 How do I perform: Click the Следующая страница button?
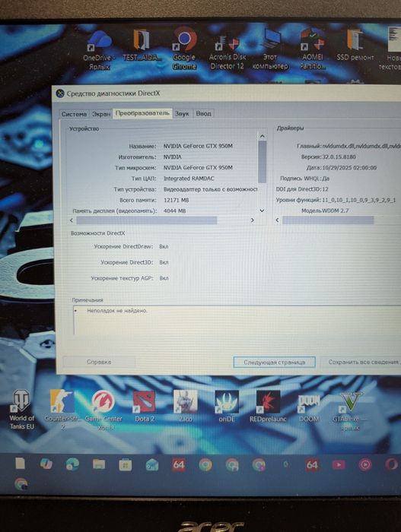tap(274, 363)
